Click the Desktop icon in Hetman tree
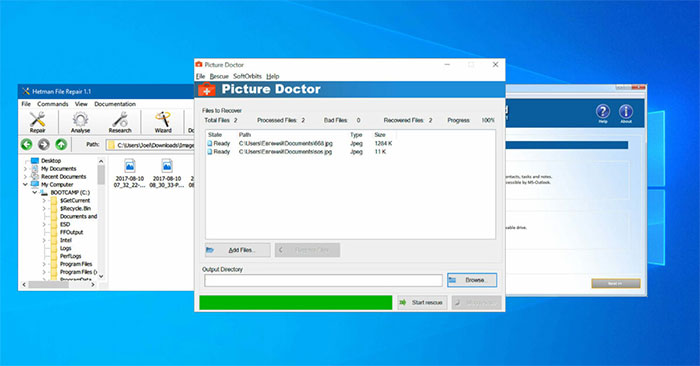This screenshot has height=366, width=700. point(35,160)
